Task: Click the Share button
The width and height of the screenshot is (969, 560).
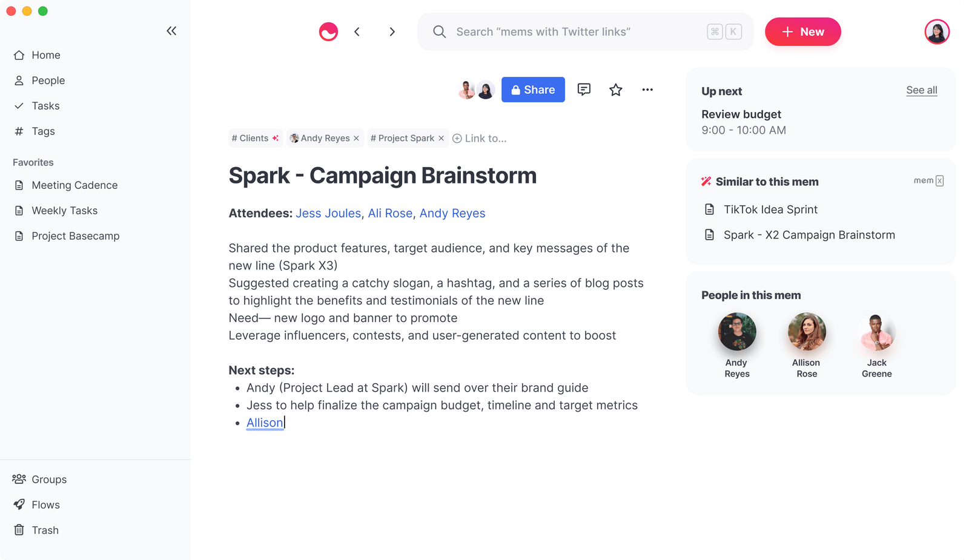Action: 533,90
